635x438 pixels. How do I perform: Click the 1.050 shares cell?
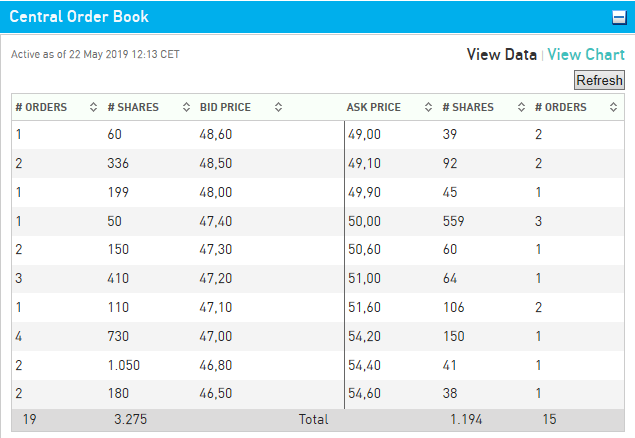[124, 366]
